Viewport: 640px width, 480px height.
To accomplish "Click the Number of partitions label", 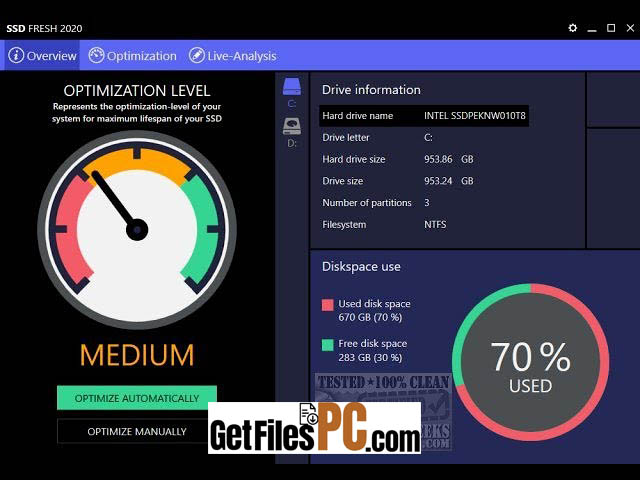I will (367, 203).
